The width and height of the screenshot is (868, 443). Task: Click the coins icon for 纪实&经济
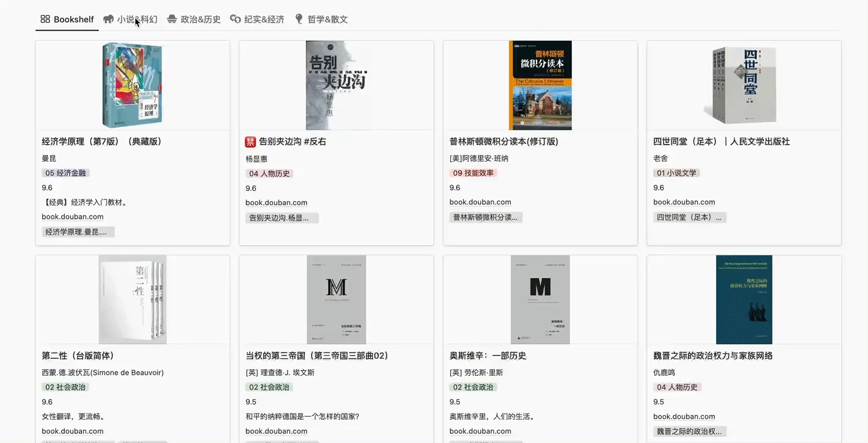coord(235,19)
